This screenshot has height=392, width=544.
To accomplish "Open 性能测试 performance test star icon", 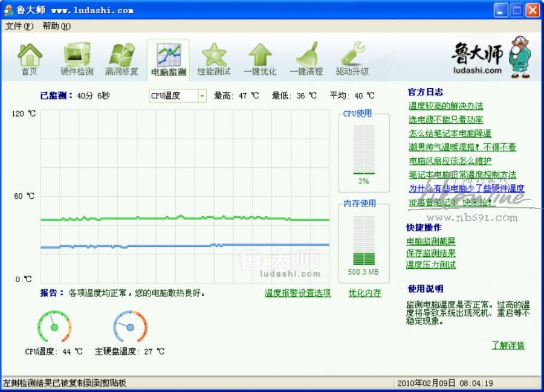I will coord(214,55).
